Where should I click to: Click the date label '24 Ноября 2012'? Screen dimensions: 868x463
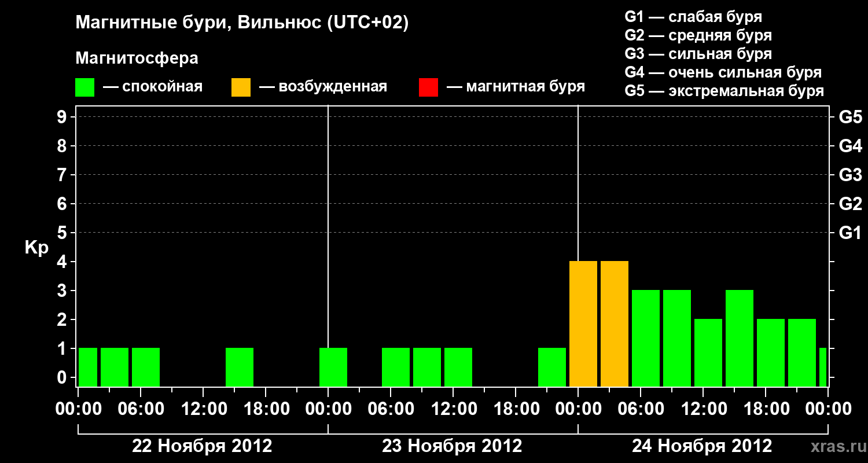tap(702, 446)
